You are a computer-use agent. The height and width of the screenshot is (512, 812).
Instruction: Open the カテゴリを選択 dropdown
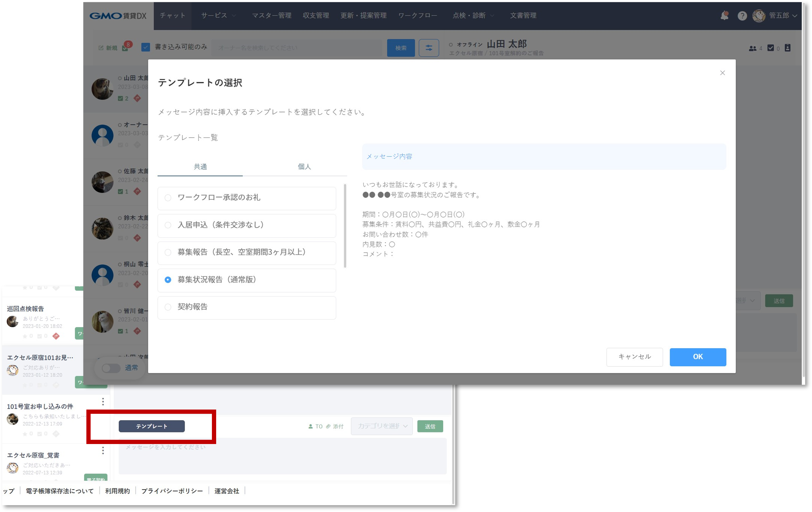(x=381, y=426)
